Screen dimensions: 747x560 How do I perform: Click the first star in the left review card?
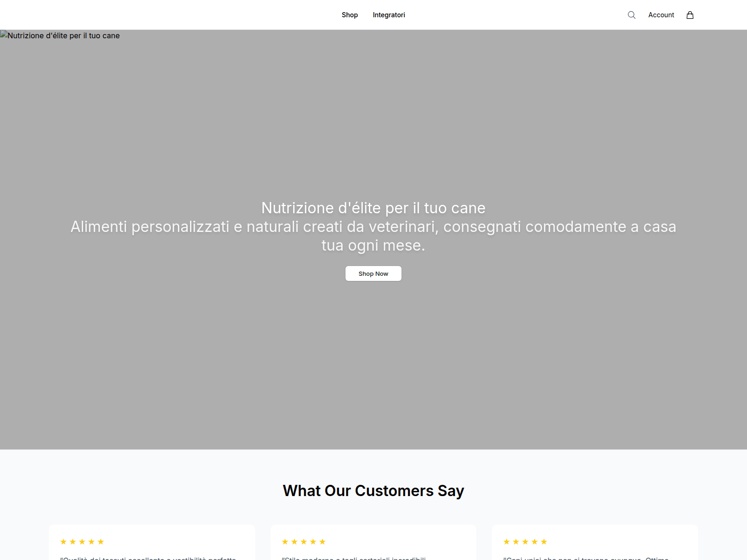(x=63, y=542)
